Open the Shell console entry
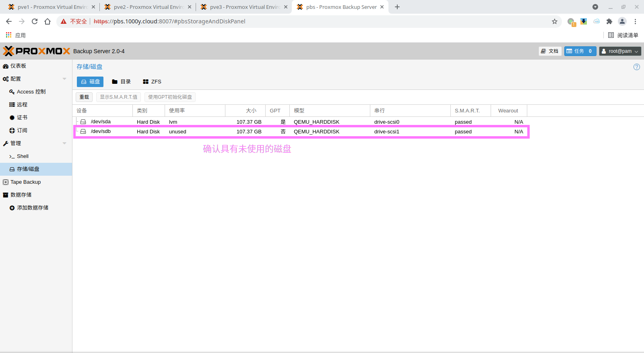644x353 pixels. click(23, 156)
